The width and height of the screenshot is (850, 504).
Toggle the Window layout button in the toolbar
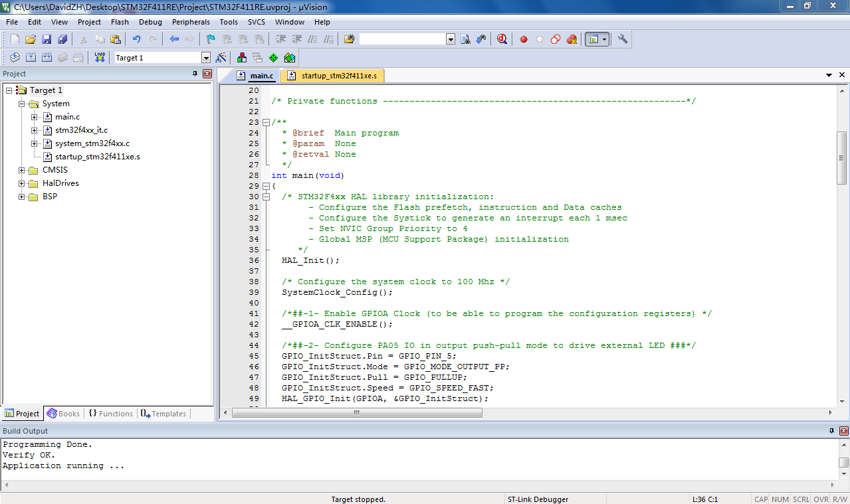(x=593, y=39)
